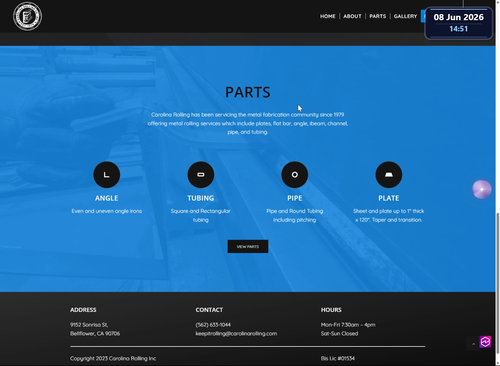500x366 pixels.
Task: Click the Carolina Rolling intro paragraph
Action: pos(248,123)
